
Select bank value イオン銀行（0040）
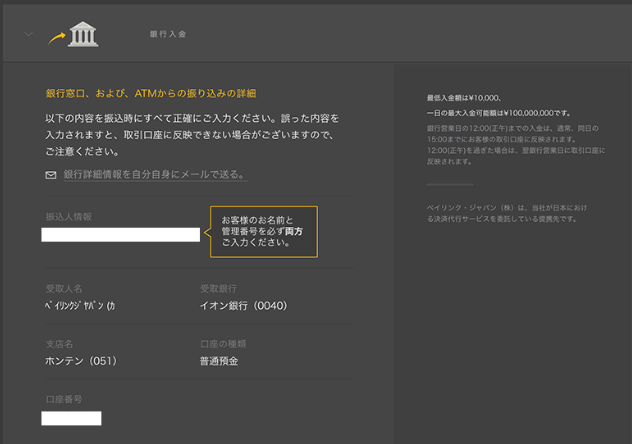coord(243,306)
